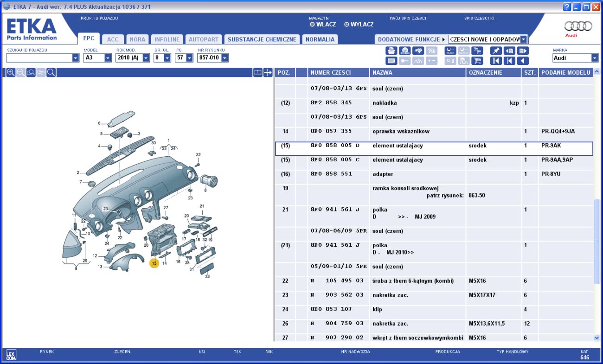Switch to the EPC tab
This screenshot has height=364, width=603.
click(89, 39)
